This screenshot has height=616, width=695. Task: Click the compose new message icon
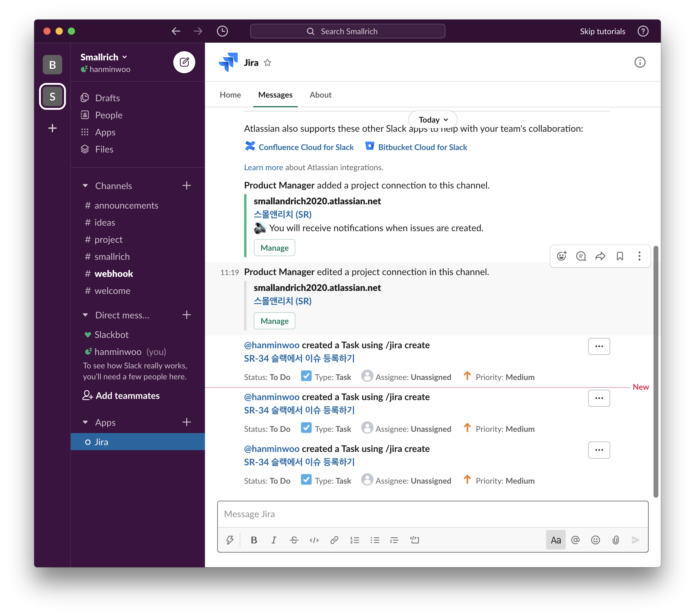pos(184,62)
